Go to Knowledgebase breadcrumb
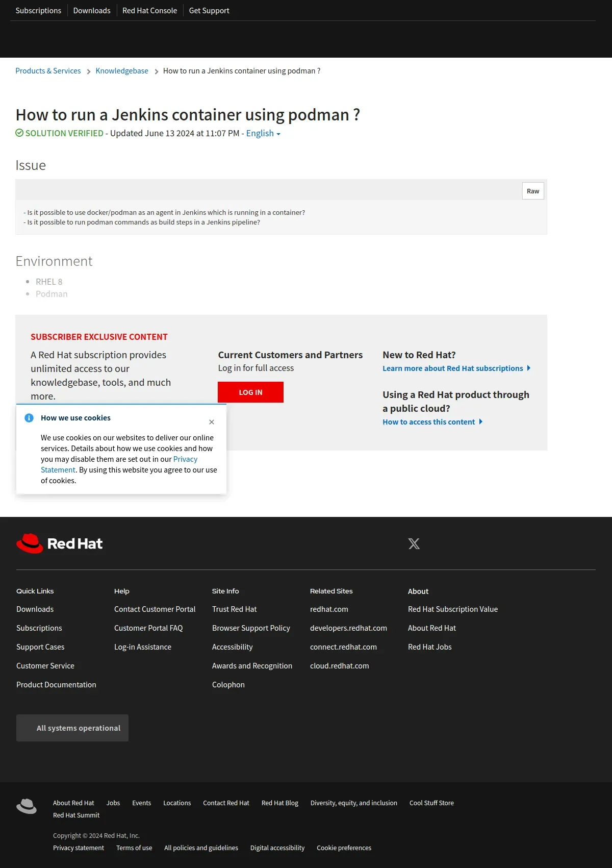 [x=122, y=71]
